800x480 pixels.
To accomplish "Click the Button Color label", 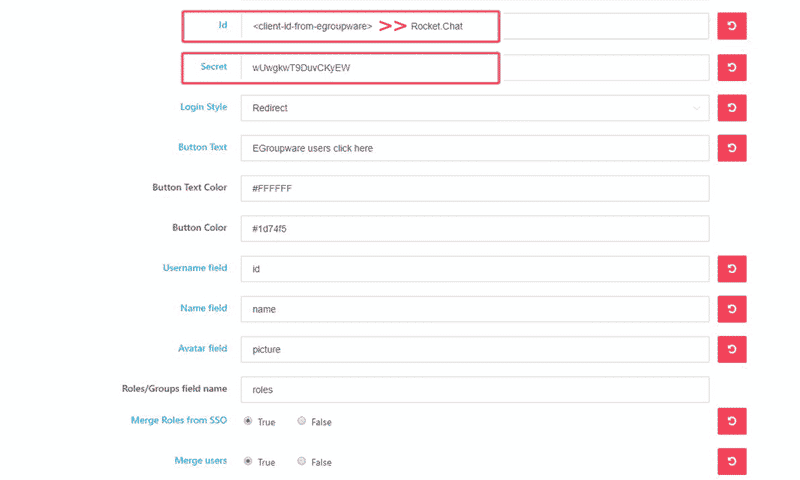I will [199, 228].
